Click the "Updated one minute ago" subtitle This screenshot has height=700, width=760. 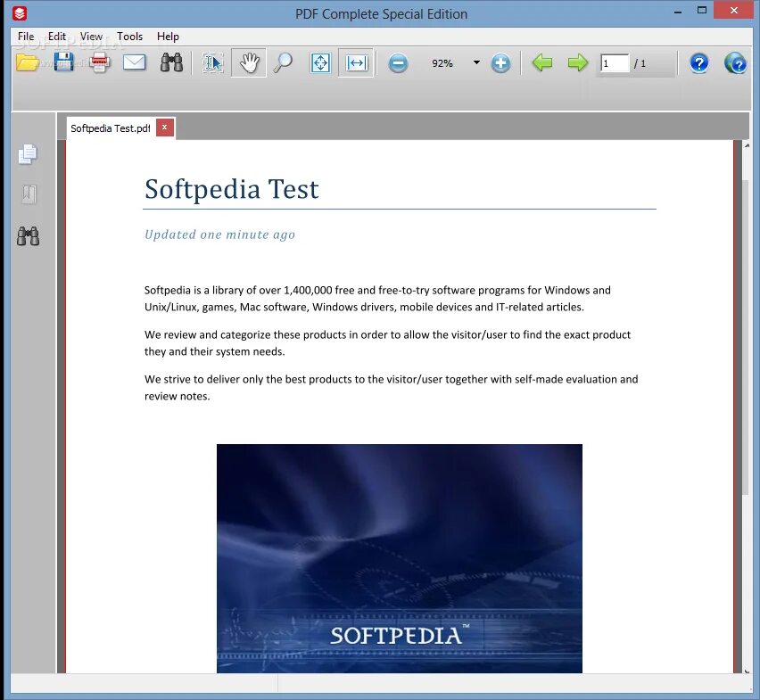click(219, 235)
